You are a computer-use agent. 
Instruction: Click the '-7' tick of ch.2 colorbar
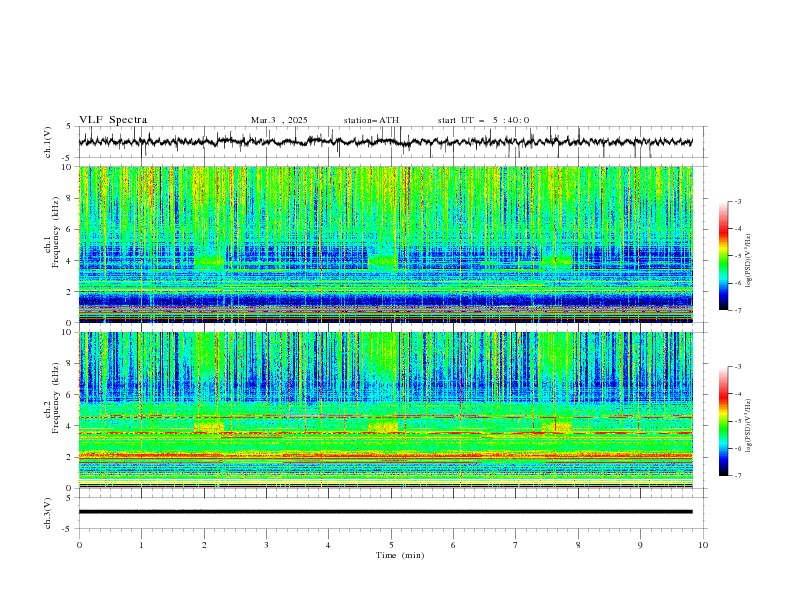738,475
